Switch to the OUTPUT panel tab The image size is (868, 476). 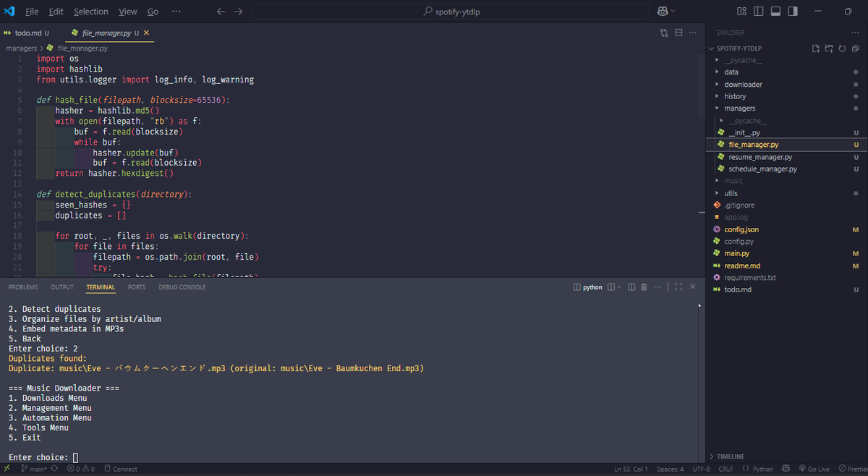tap(62, 287)
